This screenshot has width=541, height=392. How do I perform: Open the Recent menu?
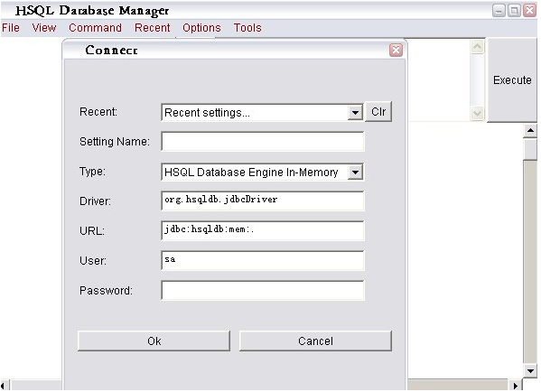coord(152,28)
